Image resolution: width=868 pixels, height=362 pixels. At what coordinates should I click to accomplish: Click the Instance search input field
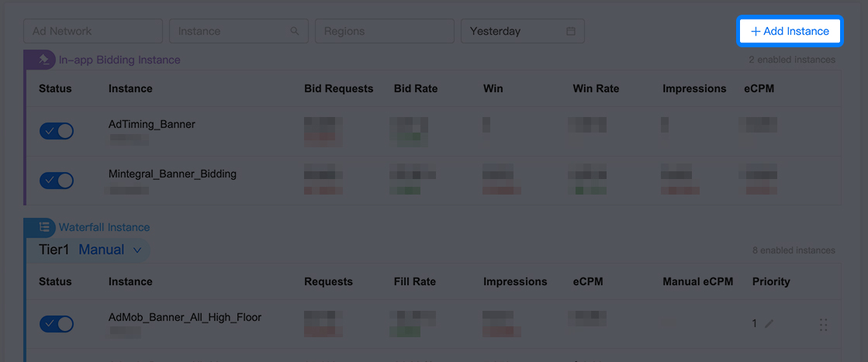[x=239, y=31]
